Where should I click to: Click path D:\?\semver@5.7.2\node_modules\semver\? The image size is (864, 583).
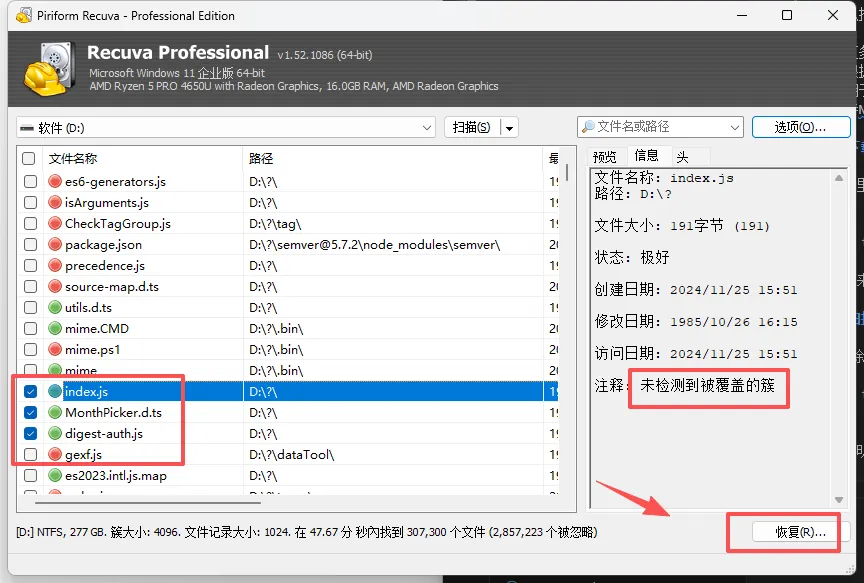375,244
